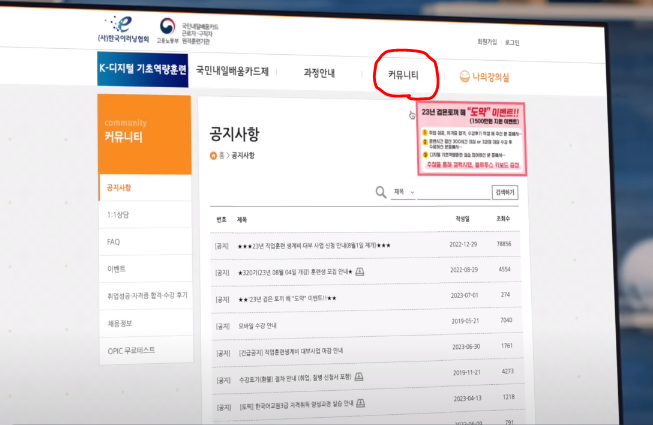Screen dimensions: 653x425
Task: Click the orange home icon in breadcrumb
Action: (213, 155)
